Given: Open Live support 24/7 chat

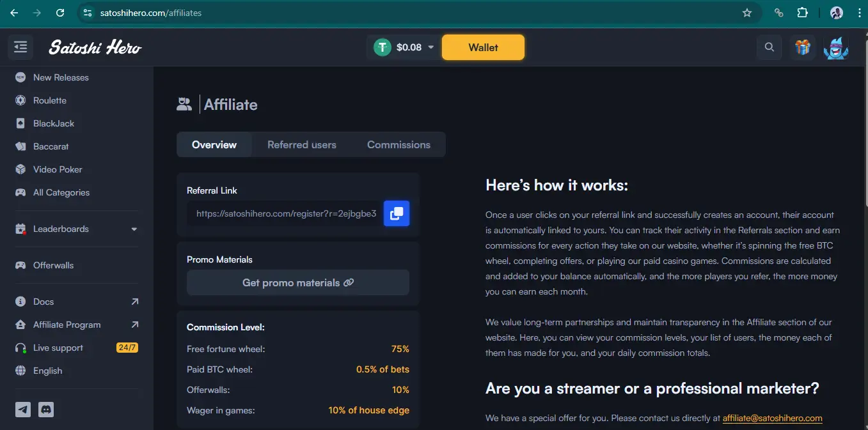Looking at the screenshot, I should tap(58, 348).
